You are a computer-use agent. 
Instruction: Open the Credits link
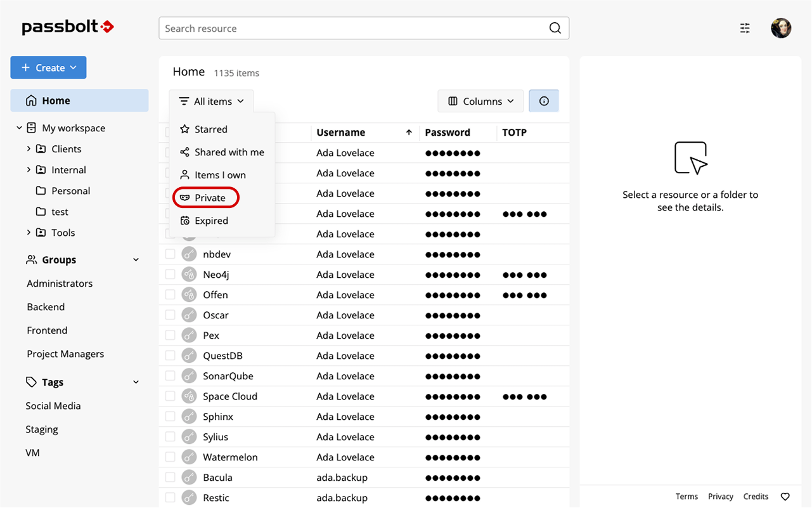[x=756, y=497]
